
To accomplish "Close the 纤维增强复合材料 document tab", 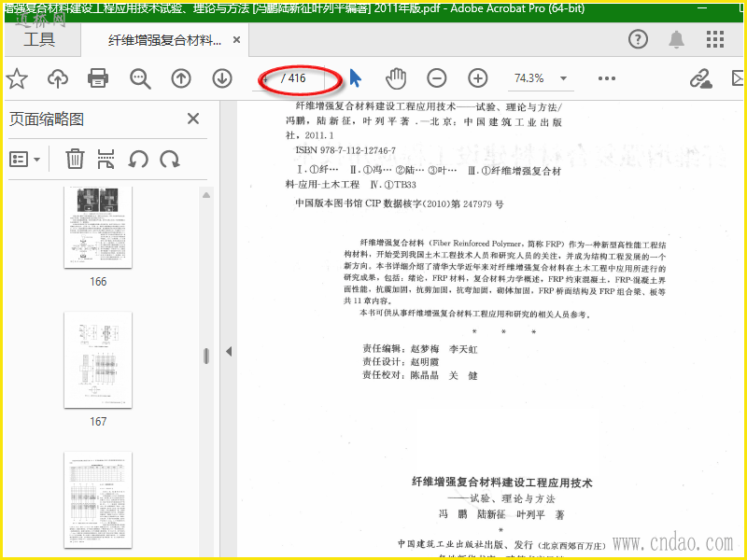I will click(236, 40).
